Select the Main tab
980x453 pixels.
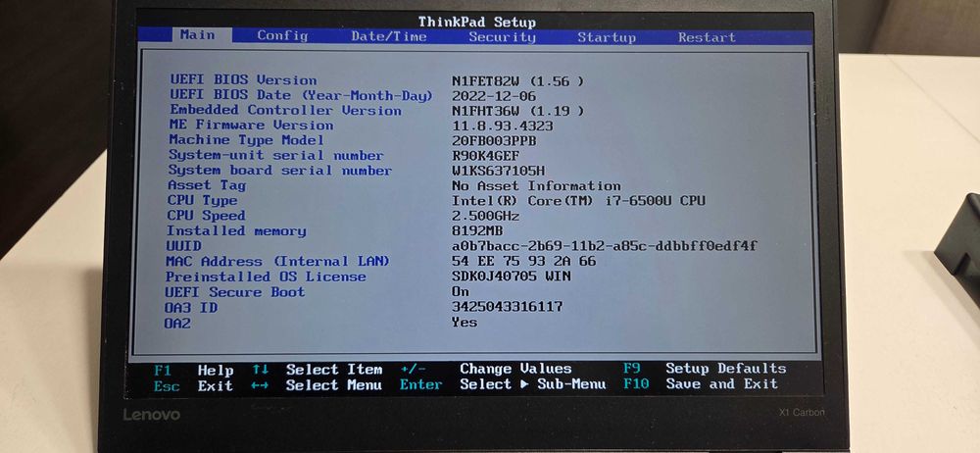coord(198,35)
